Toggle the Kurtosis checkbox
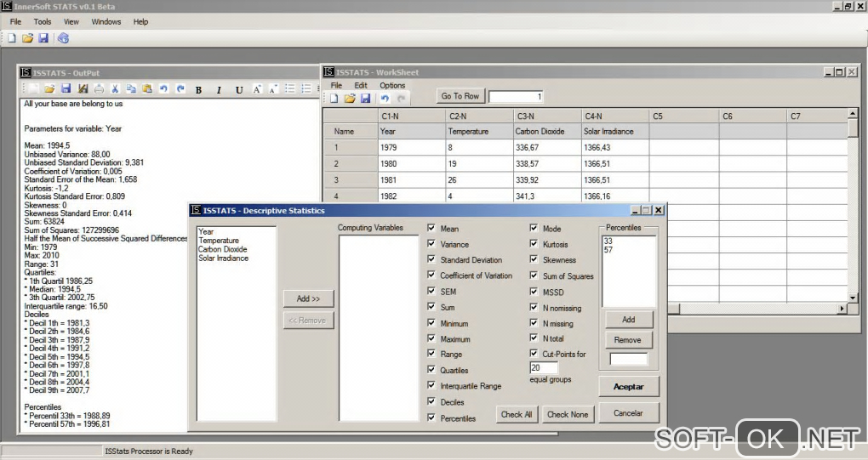This screenshot has height=460, width=868. 534,243
